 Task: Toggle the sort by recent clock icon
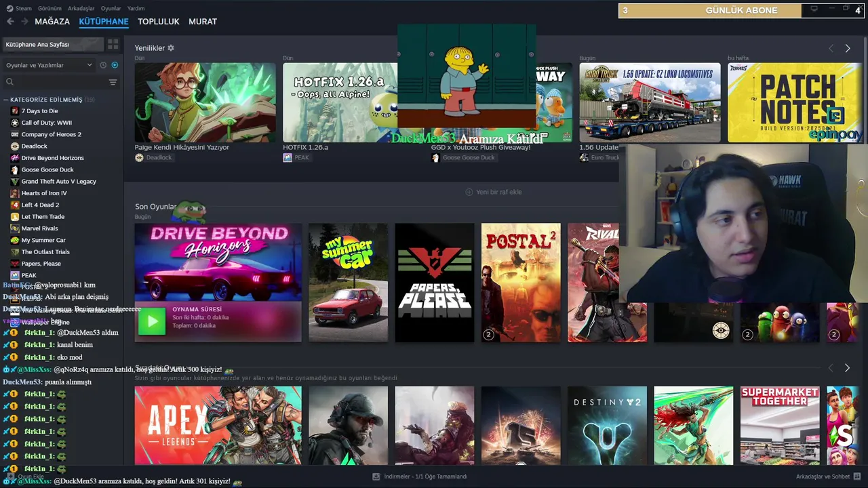(x=103, y=65)
